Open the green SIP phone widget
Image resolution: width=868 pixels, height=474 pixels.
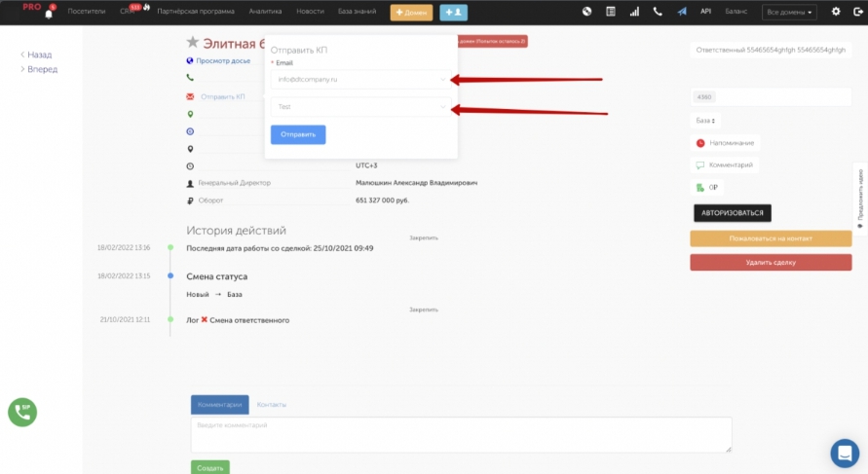22,412
